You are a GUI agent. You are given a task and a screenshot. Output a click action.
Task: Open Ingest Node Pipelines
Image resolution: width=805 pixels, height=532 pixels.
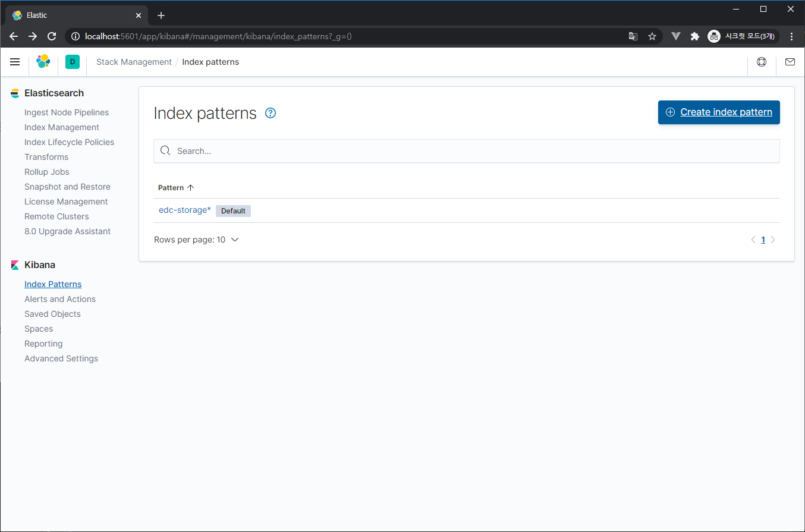coord(67,112)
